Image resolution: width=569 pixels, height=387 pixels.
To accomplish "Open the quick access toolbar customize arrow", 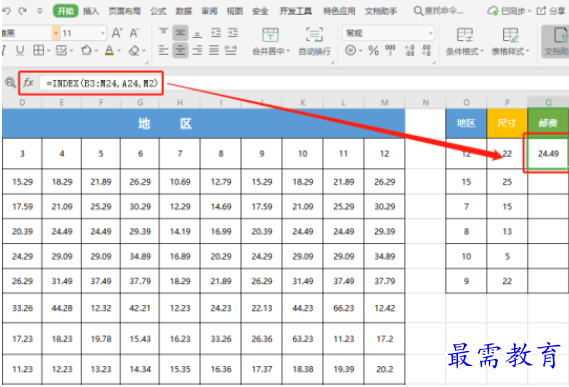I will tap(40, 11).
